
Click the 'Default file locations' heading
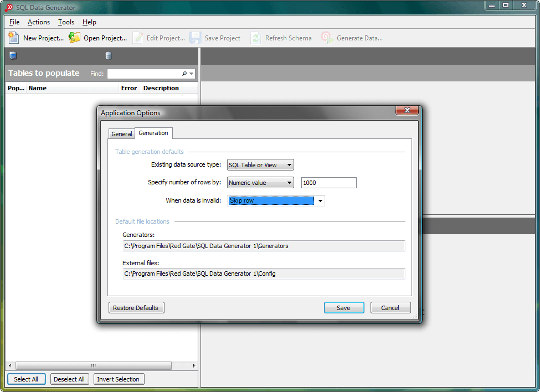point(142,221)
